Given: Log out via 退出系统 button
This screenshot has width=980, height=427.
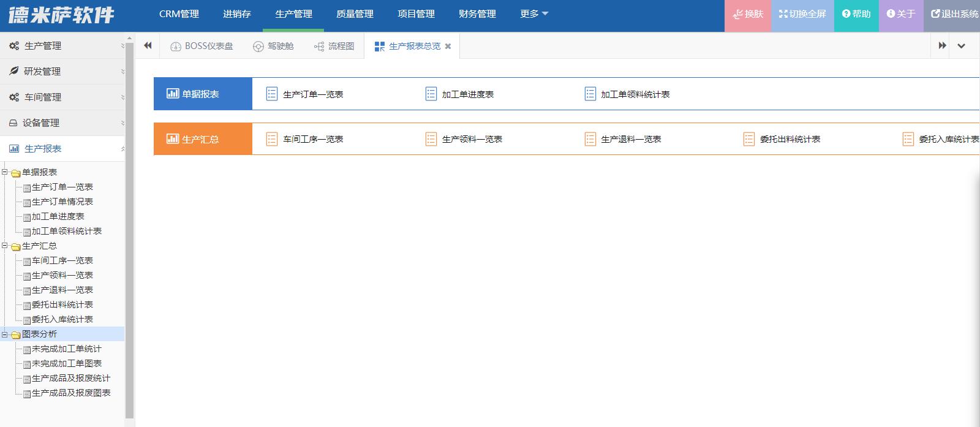Looking at the screenshot, I should click(954, 14).
